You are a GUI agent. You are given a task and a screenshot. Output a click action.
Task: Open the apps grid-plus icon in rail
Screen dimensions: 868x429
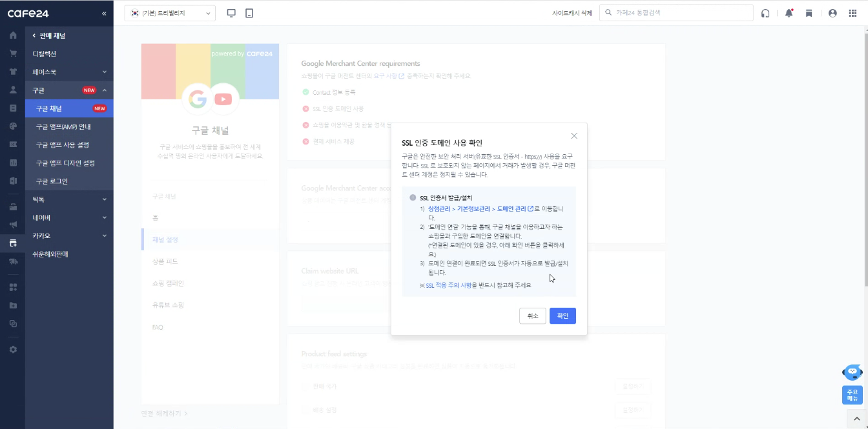[13, 287]
